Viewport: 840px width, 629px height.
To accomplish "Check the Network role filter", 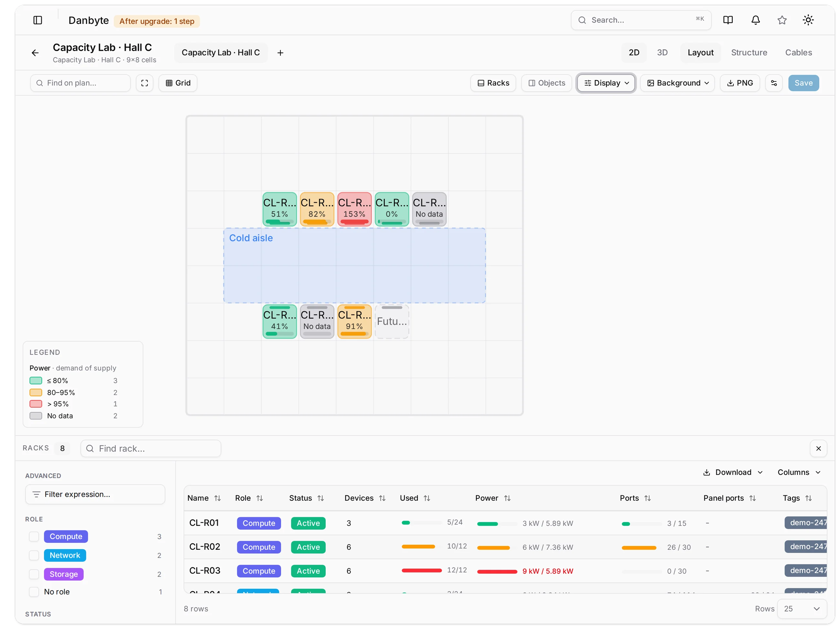I will pos(34,555).
